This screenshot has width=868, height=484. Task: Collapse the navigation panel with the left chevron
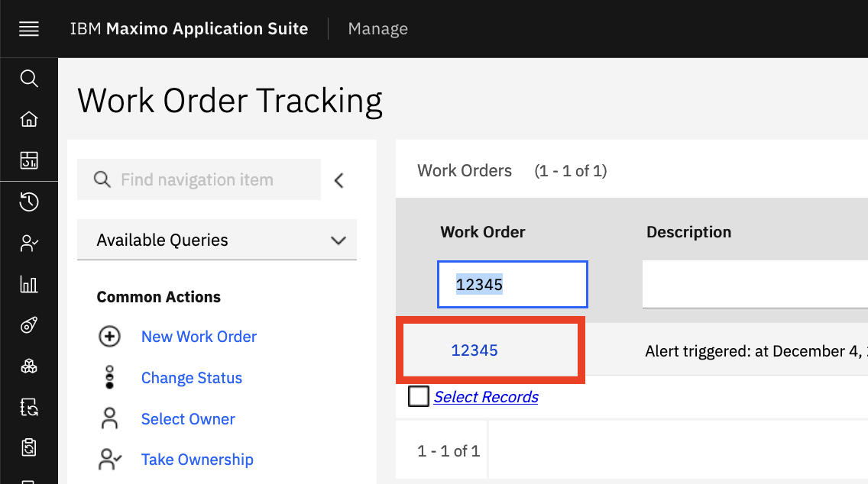(x=339, y=180)
